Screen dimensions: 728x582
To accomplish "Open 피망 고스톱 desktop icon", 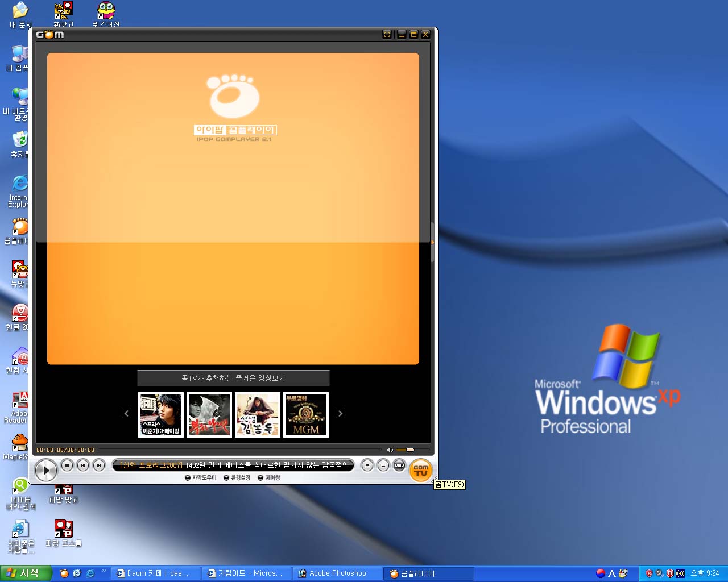I will pyautogui.click(x=64, y=534).
